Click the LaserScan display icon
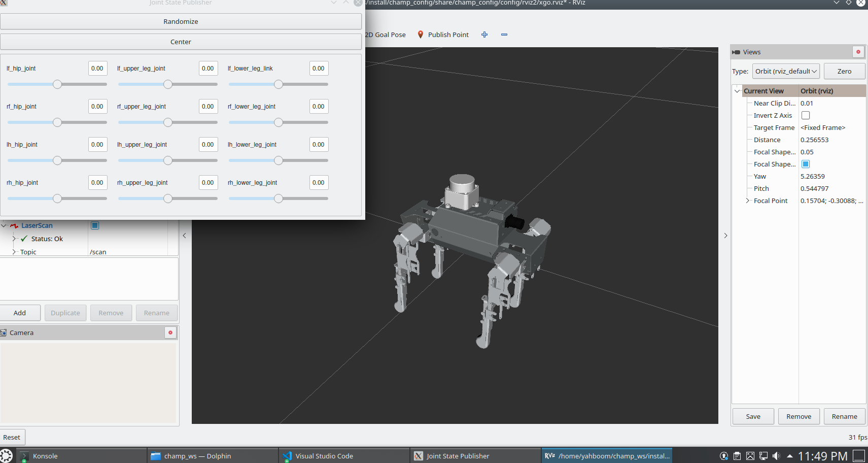This screenshot has width=868, height=463. pyautogui.click(x=14, y=226)
